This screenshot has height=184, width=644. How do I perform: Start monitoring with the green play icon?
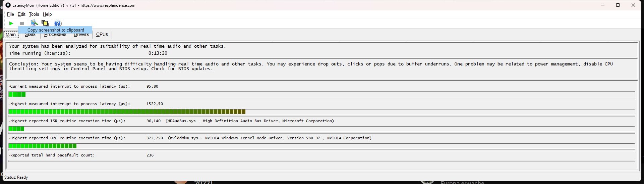coord(11,23)
